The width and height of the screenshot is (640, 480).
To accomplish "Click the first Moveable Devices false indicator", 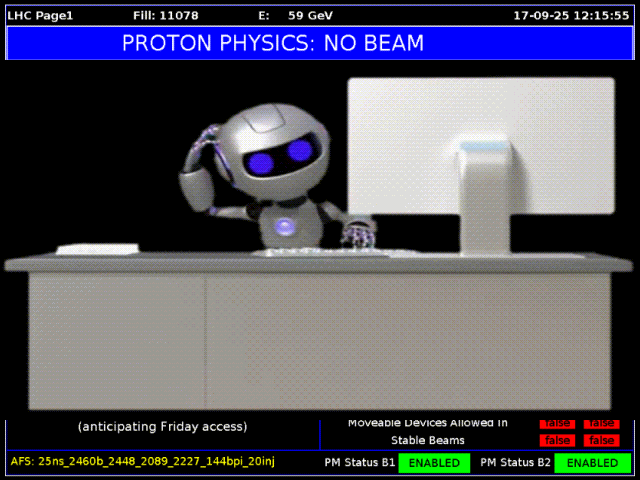I will coord(557,424).
